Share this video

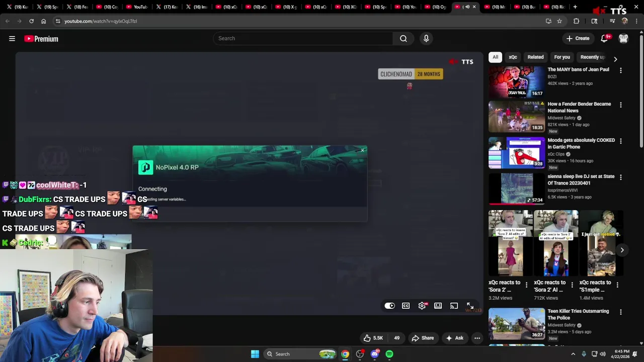(423, 338)
